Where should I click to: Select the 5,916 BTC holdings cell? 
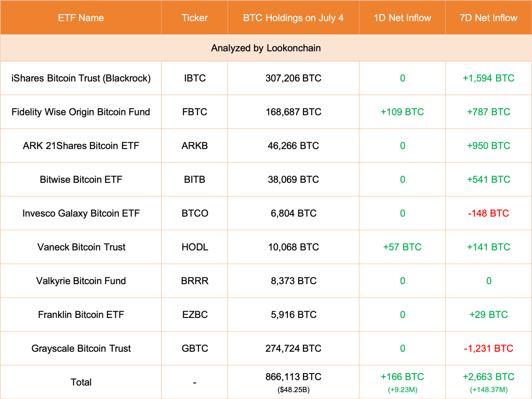293,315
